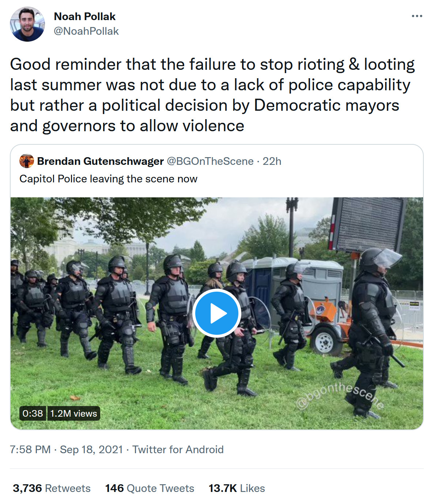Open Noah Pollak's profile picture
The height and width of the screenshot is (504, 434).
27,24
